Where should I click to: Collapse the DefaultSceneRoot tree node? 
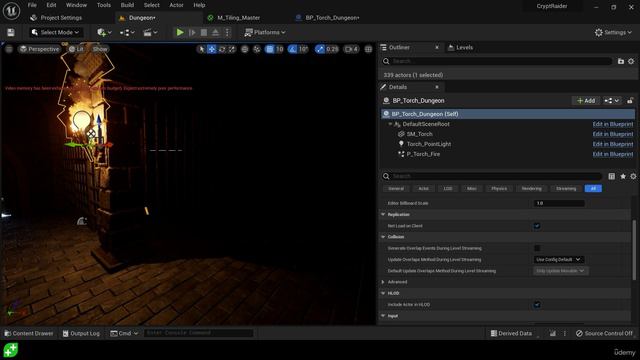coord(390,124)
